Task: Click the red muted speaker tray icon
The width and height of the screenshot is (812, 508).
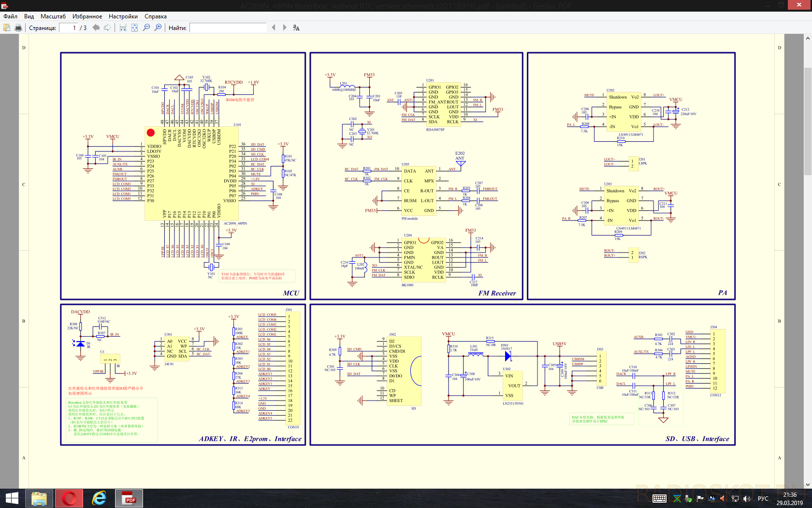Action: 723,499
